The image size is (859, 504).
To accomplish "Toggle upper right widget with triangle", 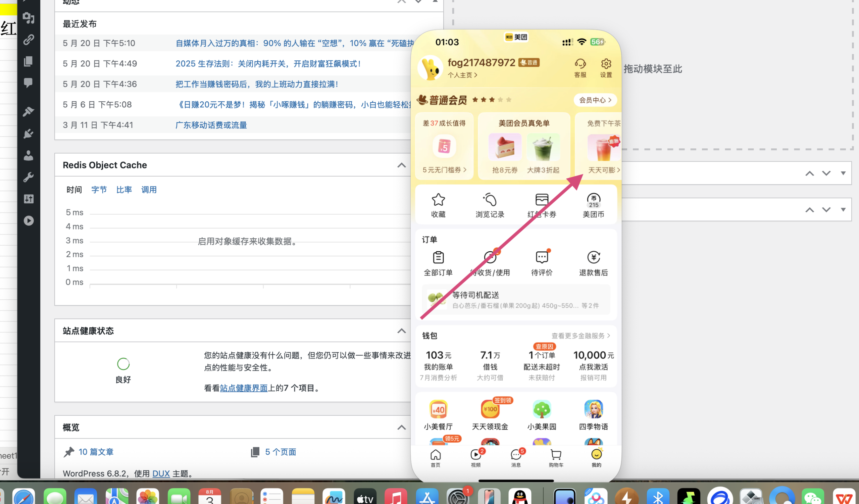I will 843,173.
